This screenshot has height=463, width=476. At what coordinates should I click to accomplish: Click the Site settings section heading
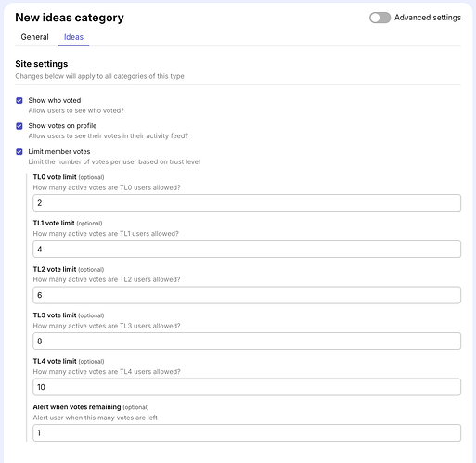point(42,64)
